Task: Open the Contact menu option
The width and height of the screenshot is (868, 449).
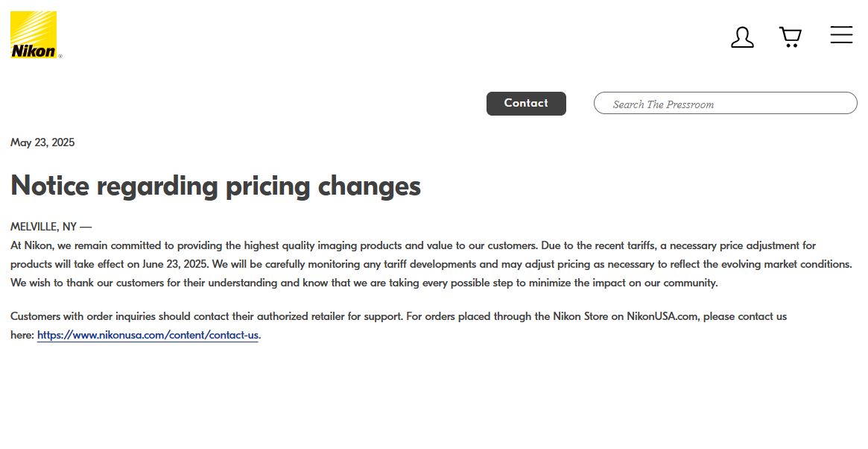Action: click(526, 103)
